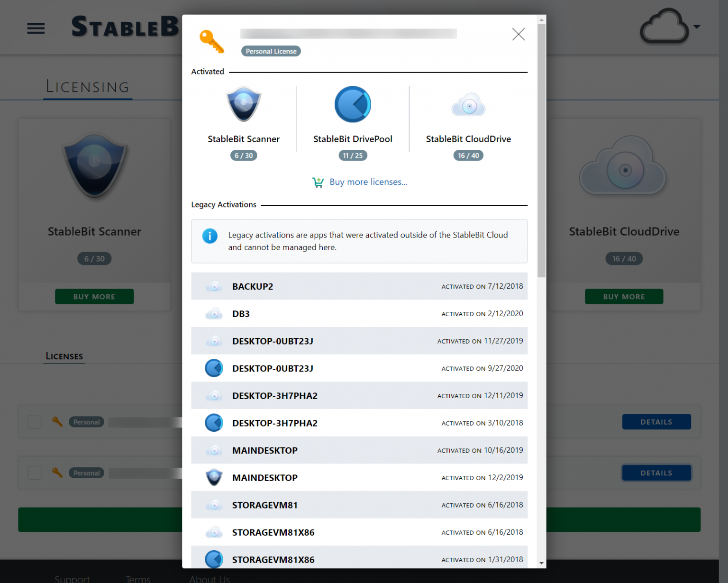Click the DrivePool icon beside DESKTOP-3H7PHA2
The width and height of the screenshot is (728, 583).
tap(214, 423)
